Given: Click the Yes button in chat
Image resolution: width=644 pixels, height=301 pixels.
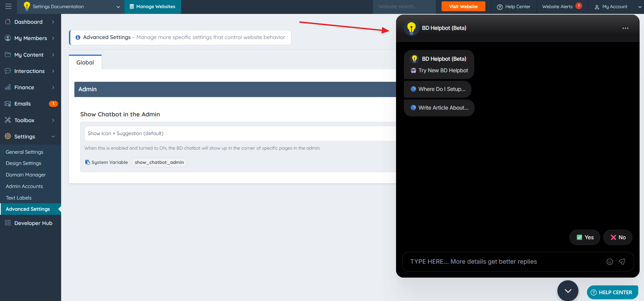Looking at the screenshot, I should (585, 237).
